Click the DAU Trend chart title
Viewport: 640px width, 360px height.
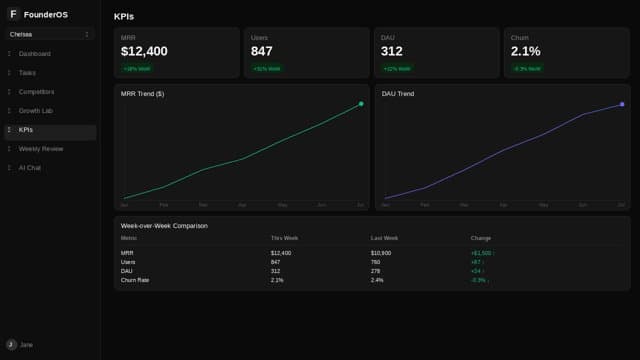click(398, 93)
